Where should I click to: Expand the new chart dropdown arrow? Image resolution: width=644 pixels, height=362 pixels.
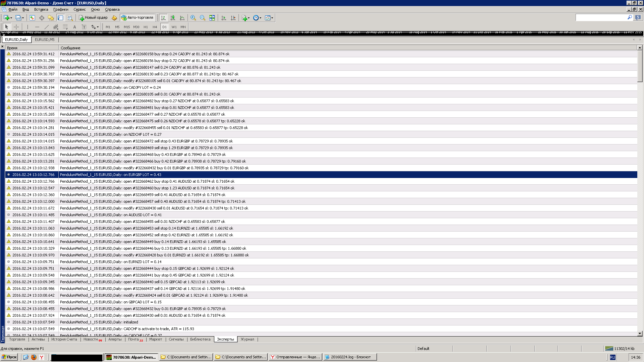[11, 18]
